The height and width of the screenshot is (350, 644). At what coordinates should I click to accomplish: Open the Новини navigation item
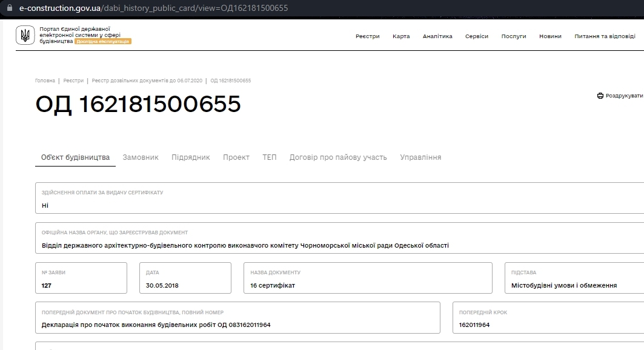[550, 36]
